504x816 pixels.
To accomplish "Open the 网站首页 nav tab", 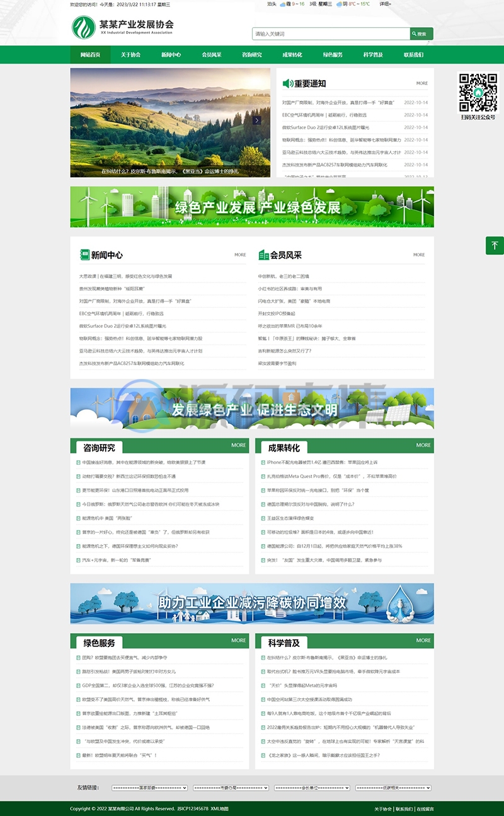I will pyautogui.click(x=90, y=55).
